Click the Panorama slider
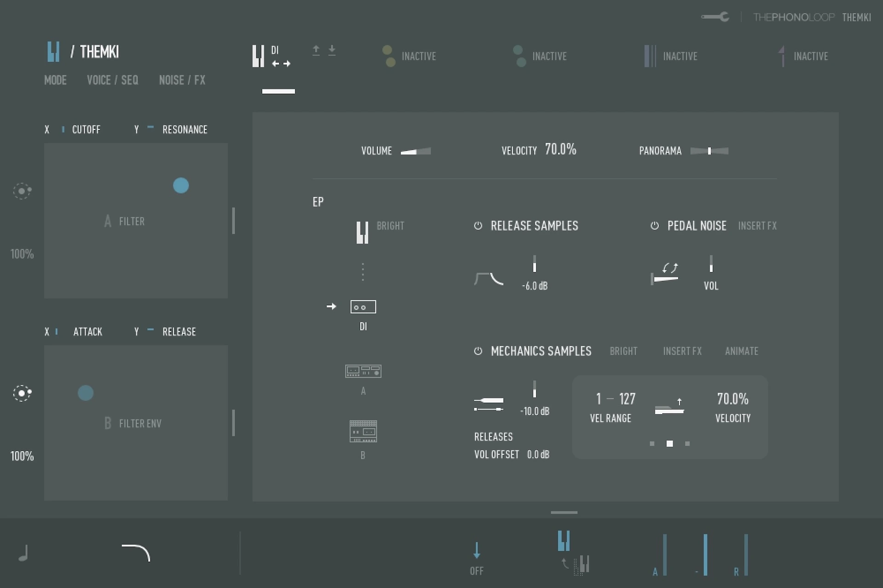883x588 pixels. (x=709, y=151)
